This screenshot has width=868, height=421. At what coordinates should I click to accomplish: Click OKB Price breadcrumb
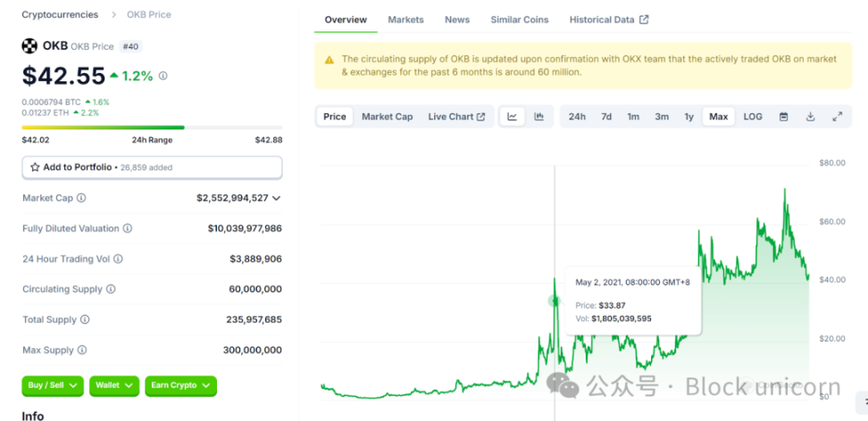tap(149, 14)
